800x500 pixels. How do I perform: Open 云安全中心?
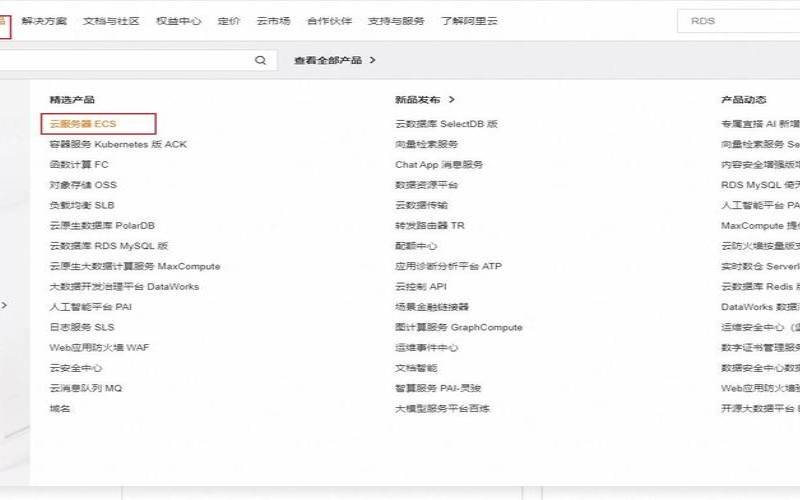pyautogui.click(x=76, y=368)
